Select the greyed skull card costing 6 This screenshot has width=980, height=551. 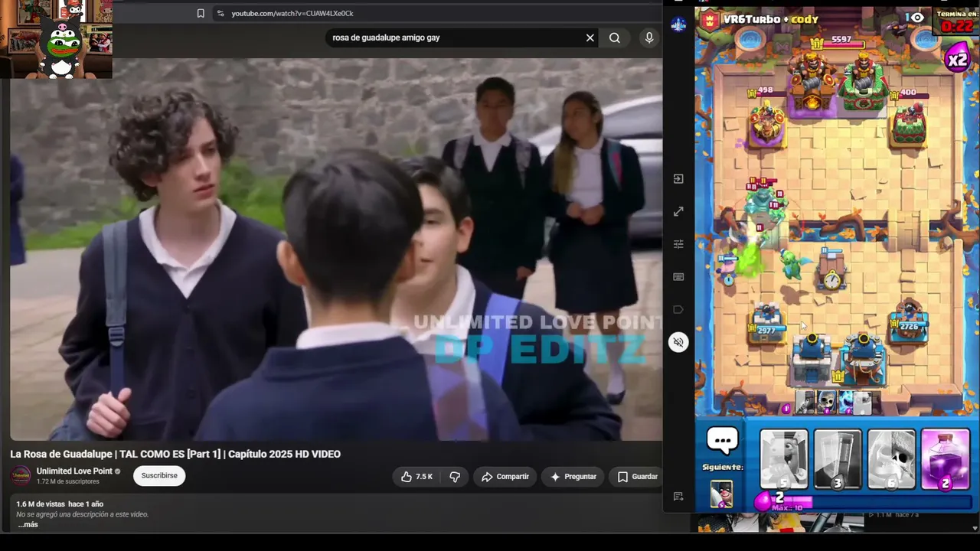[891, 459]
